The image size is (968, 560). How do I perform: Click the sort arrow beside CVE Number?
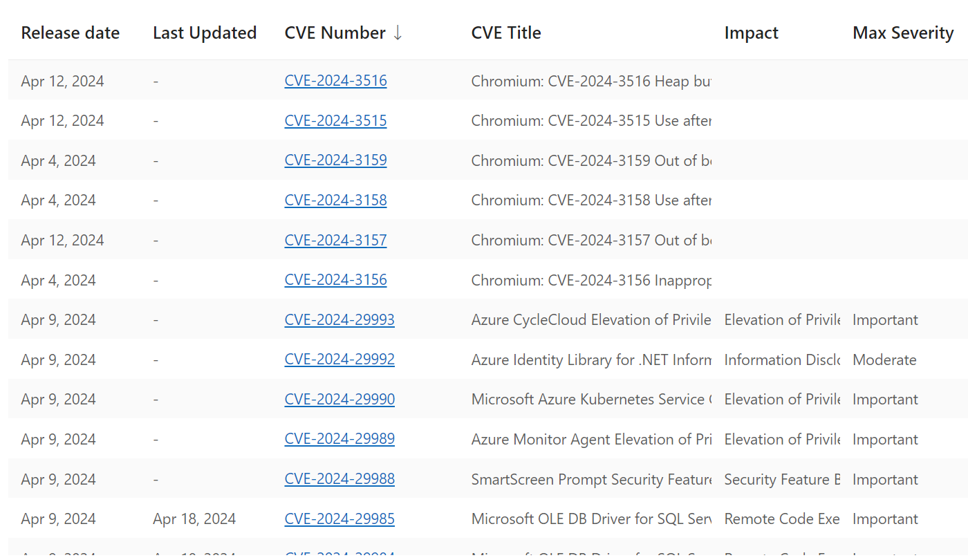point(398,33)
